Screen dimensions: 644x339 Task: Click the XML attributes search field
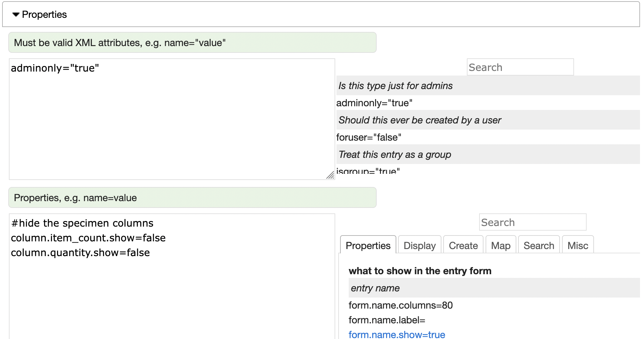coord(520,67)
